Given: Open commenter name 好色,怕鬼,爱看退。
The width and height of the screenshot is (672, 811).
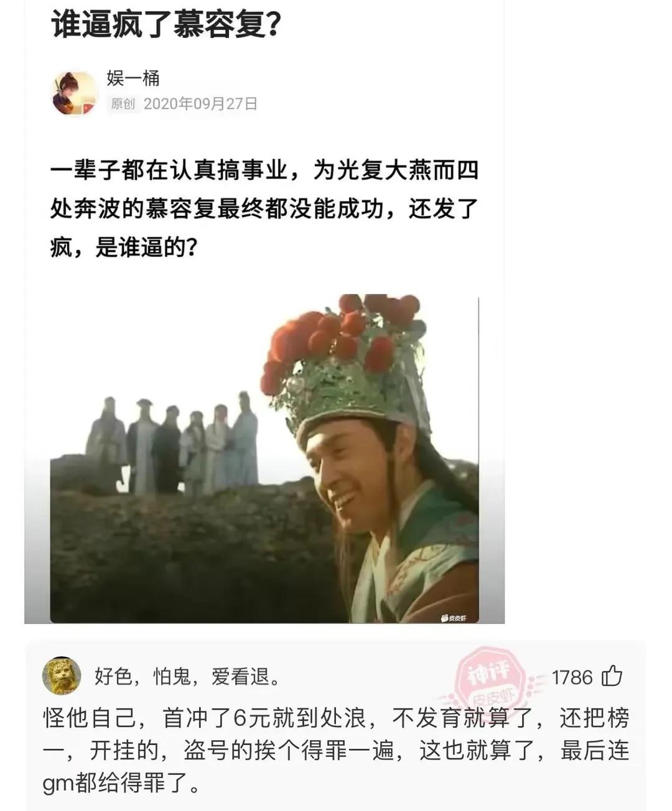Looking at the screenshot, I should tap(187, 676).
